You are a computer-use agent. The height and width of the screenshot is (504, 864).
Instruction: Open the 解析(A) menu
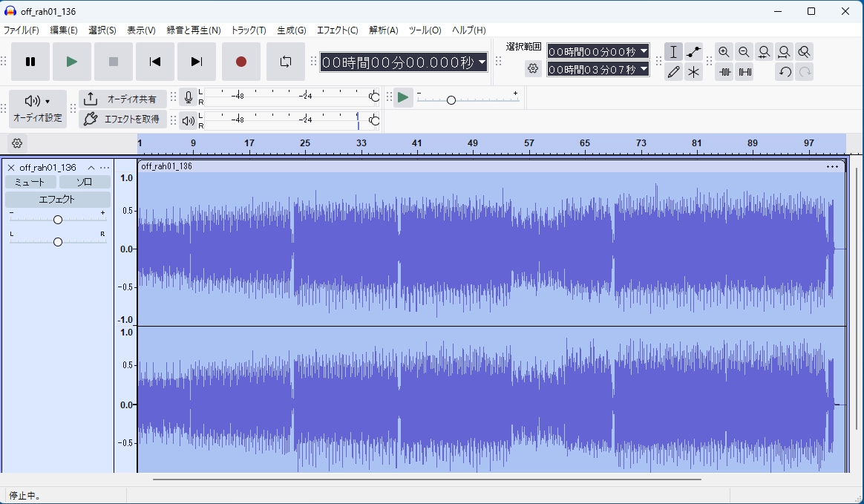(x=383, y=30)
